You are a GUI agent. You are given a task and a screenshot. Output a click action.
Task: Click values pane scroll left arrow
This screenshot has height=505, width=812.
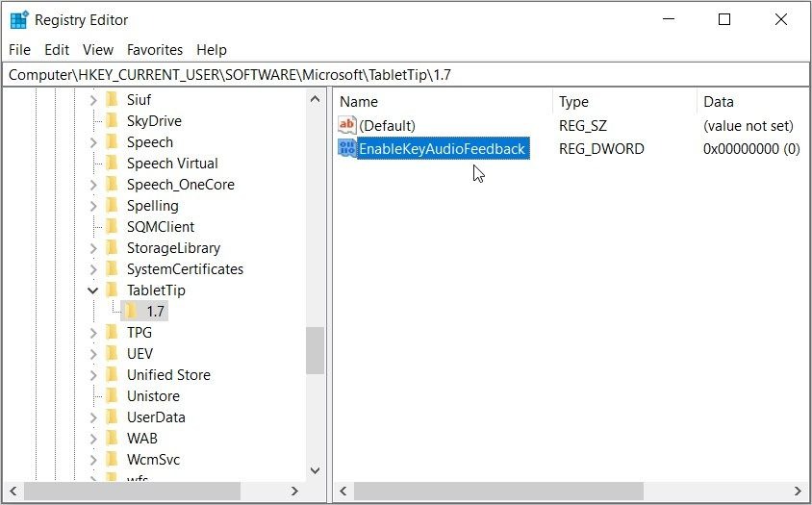(343, 491)
